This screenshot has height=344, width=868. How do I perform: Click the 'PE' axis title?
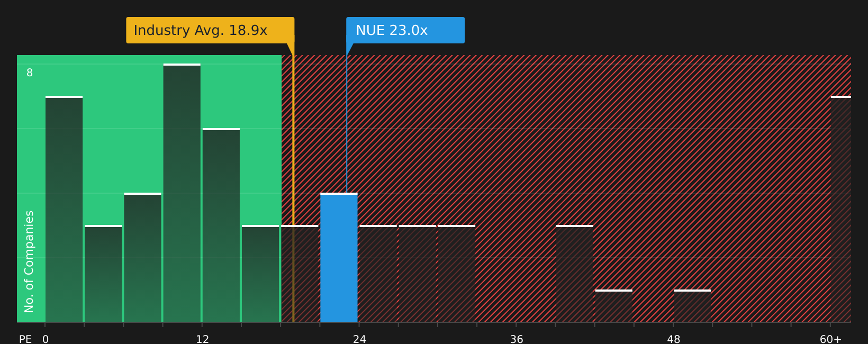pos(25,339)
